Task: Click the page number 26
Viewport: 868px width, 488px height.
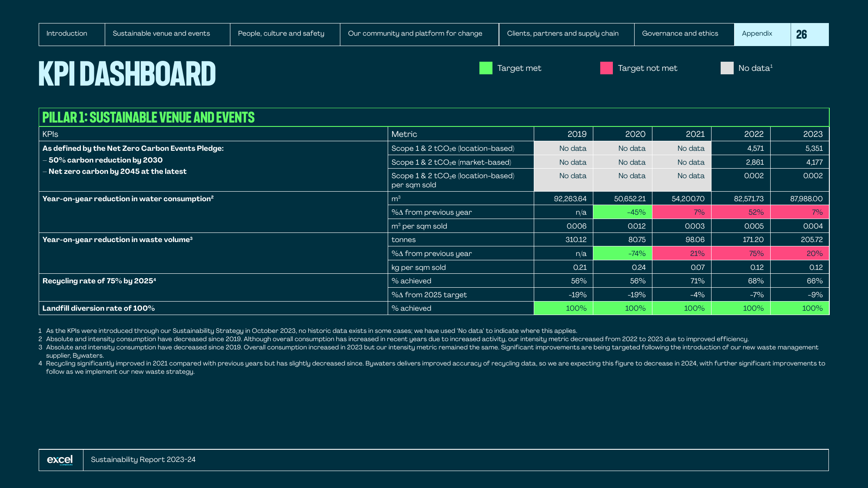Action: pyautogui.click(x=801, y=34)
